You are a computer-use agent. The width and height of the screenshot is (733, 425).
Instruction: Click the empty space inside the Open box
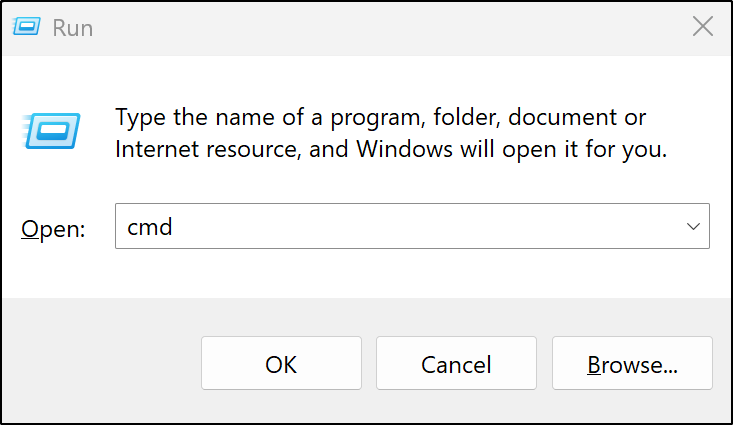point(421,226)
